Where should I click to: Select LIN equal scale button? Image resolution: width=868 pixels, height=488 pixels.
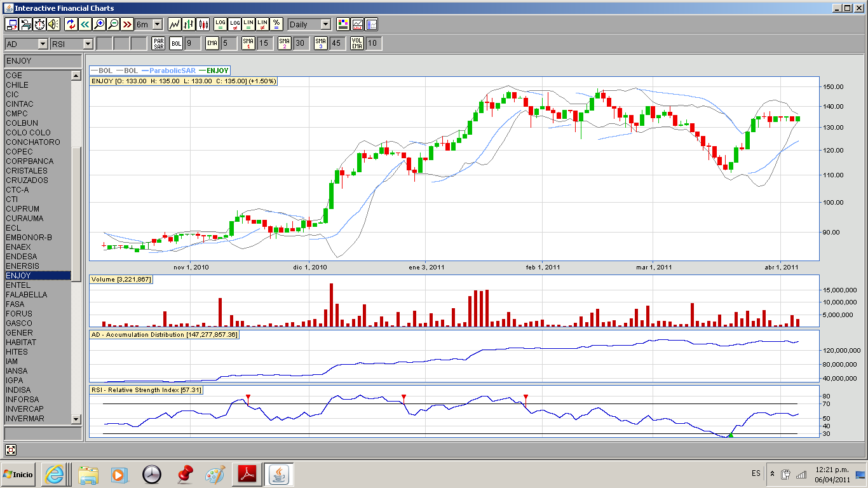248,24
